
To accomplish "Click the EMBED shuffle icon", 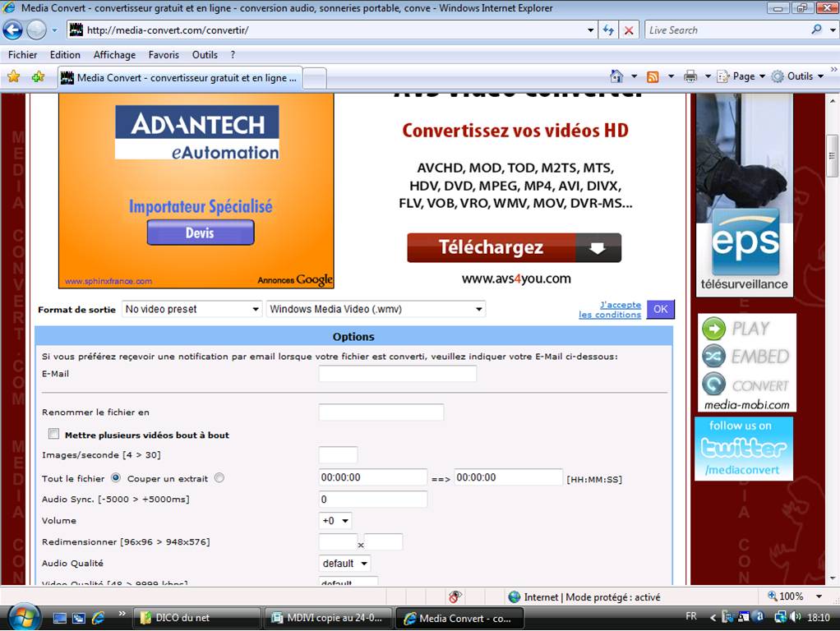I will 713,357.
